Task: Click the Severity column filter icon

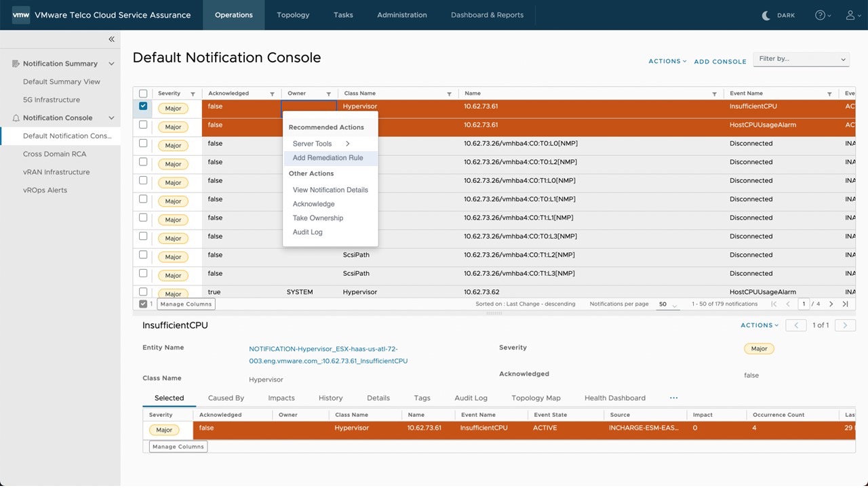Action: click(x=193, y=94)
